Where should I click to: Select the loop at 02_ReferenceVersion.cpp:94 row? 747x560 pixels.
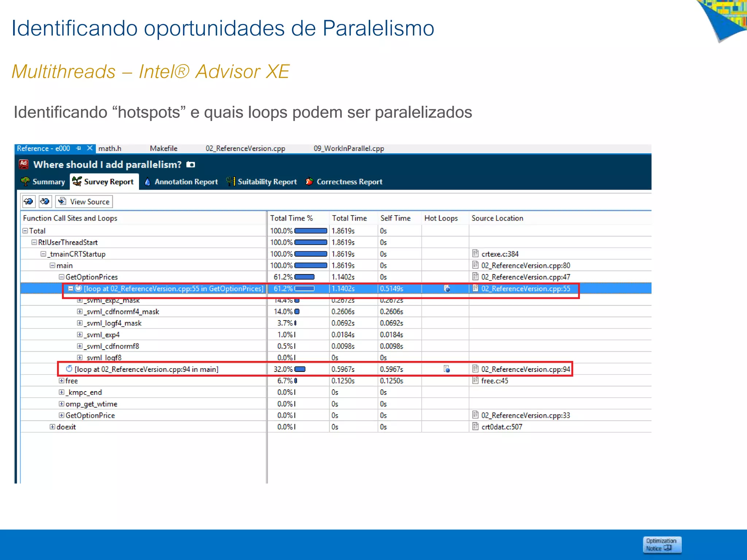pyautogui.click(x=336, y=369)
